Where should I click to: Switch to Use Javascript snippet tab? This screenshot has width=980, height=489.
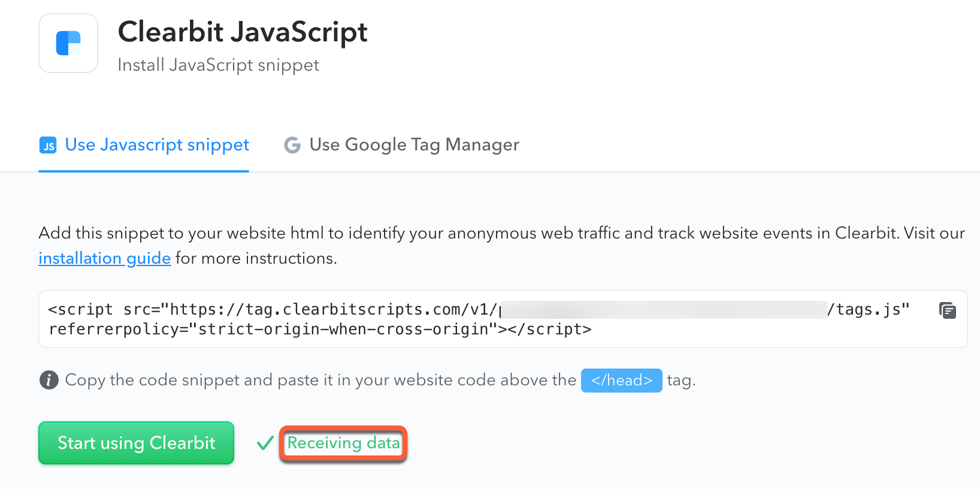click(x=144, y=145)
